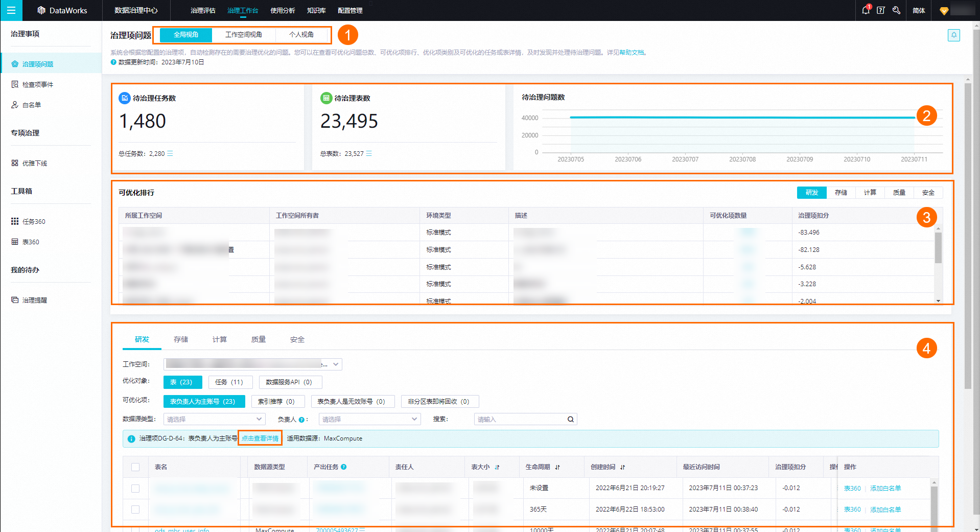Open the 帮助文档 link
Screen dimensions: 980x532
[x=632, y=53]
